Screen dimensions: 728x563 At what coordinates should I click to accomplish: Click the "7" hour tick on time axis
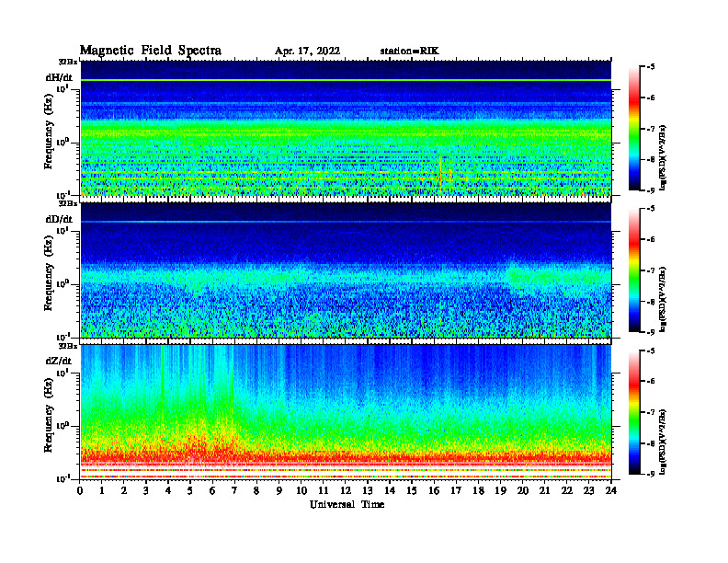coord(234,490)
